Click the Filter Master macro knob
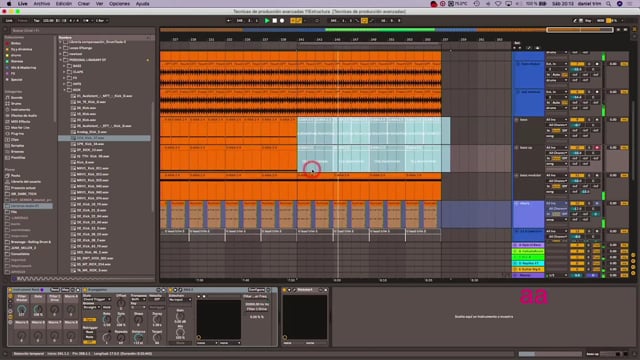This screenshot has height=360, width=640. [x=22, y=310]
